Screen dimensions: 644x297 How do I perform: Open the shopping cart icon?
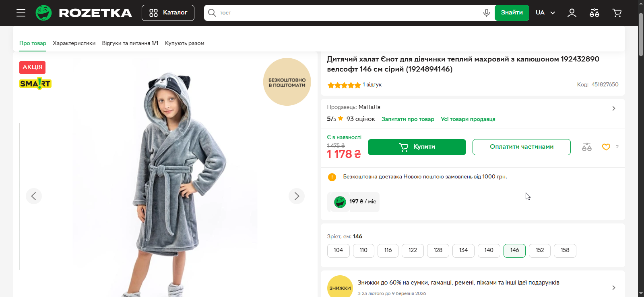(617, 13)
